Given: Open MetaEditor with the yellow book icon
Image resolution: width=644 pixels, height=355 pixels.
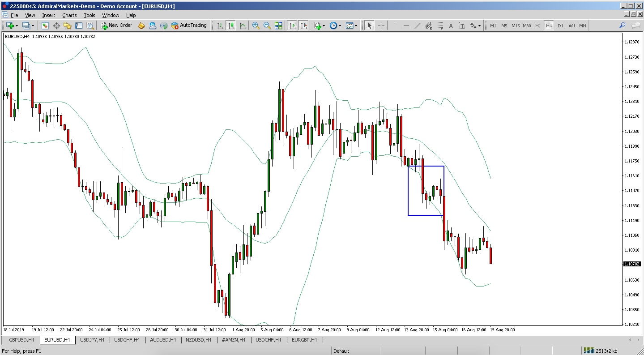Looking at the screenshot, I should click(x=141, y=26).
